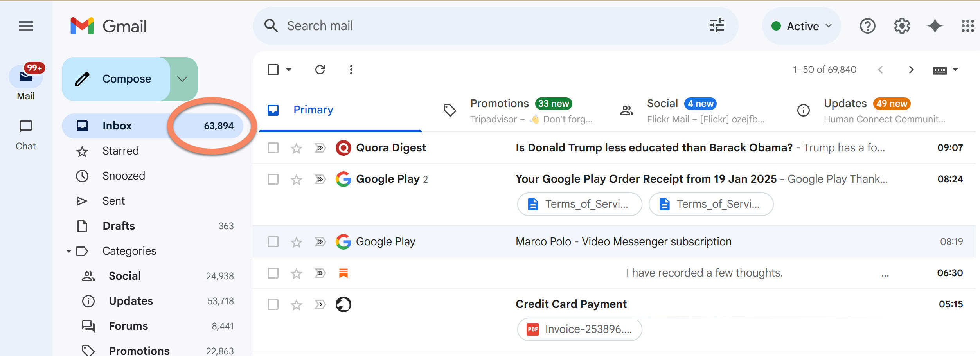Screen dimensions: 980x356
Task: Open the More options three-dot menu
Action: pos(351,70)
